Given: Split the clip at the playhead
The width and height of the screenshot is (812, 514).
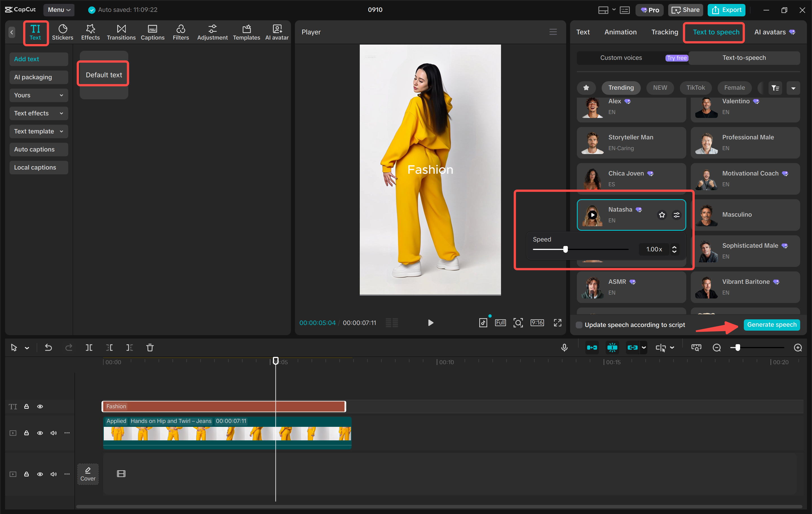Looking at the screenshot, I should pyautogui.click(x=89, y=347).
